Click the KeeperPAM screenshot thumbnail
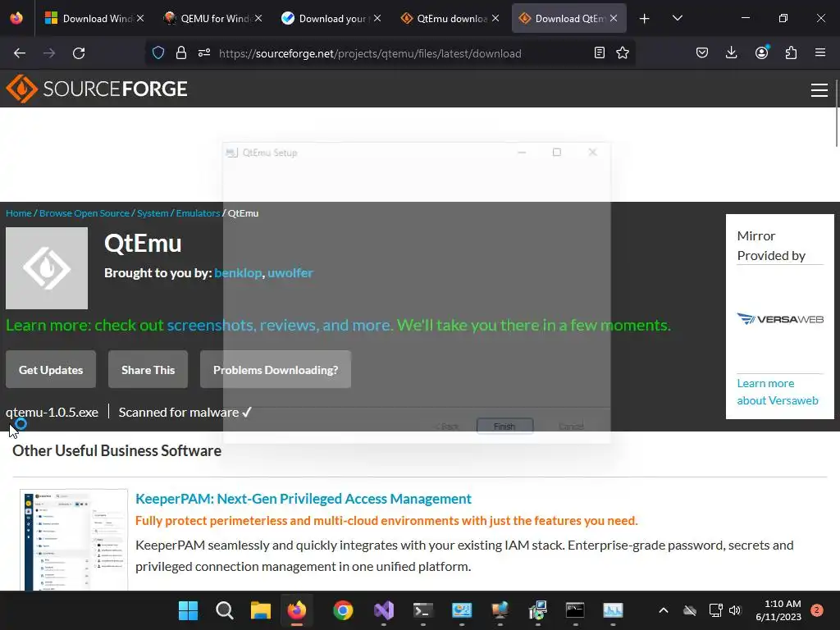The width and height of the screenshot is (840, 630). 74,540
